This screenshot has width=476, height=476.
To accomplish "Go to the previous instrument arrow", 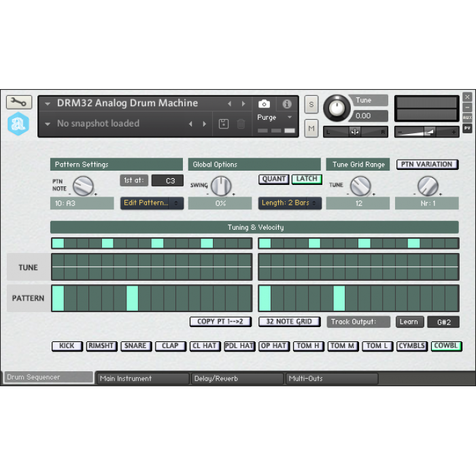I will [230, 104].
